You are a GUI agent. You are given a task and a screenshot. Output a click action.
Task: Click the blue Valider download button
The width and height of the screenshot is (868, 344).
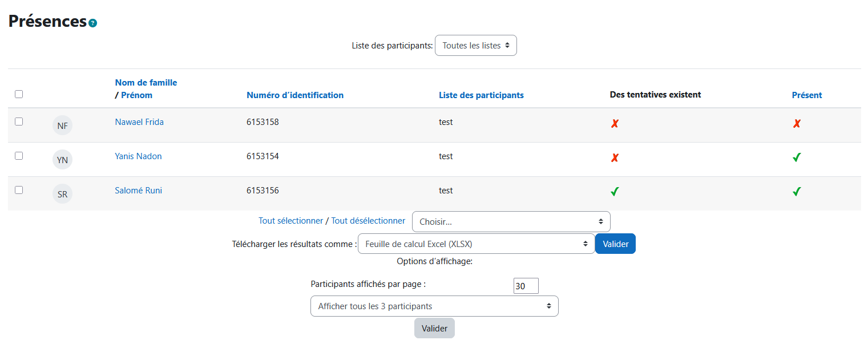coord(615,244)
